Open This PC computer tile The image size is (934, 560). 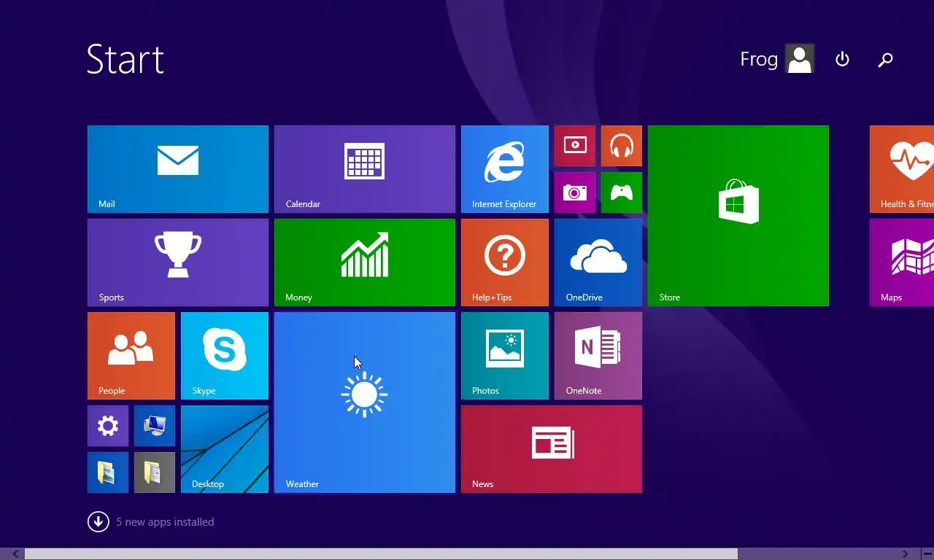pos(155,426)
